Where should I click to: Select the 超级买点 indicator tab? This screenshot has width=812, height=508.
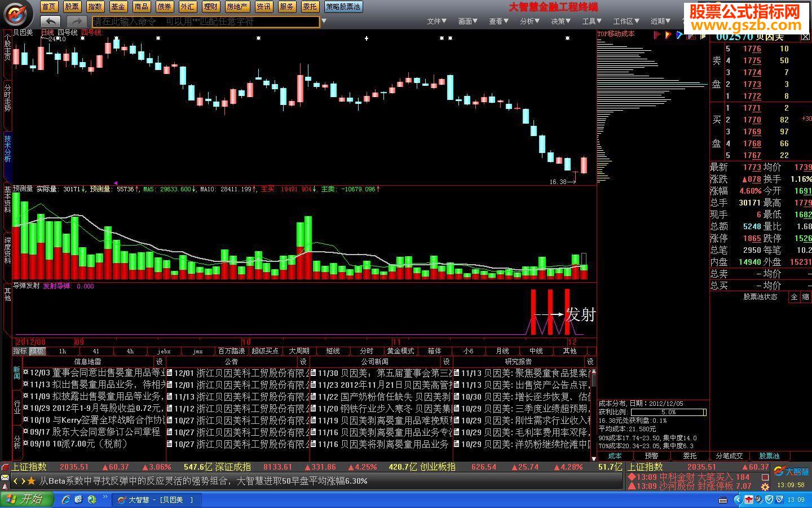click(265, 351)
